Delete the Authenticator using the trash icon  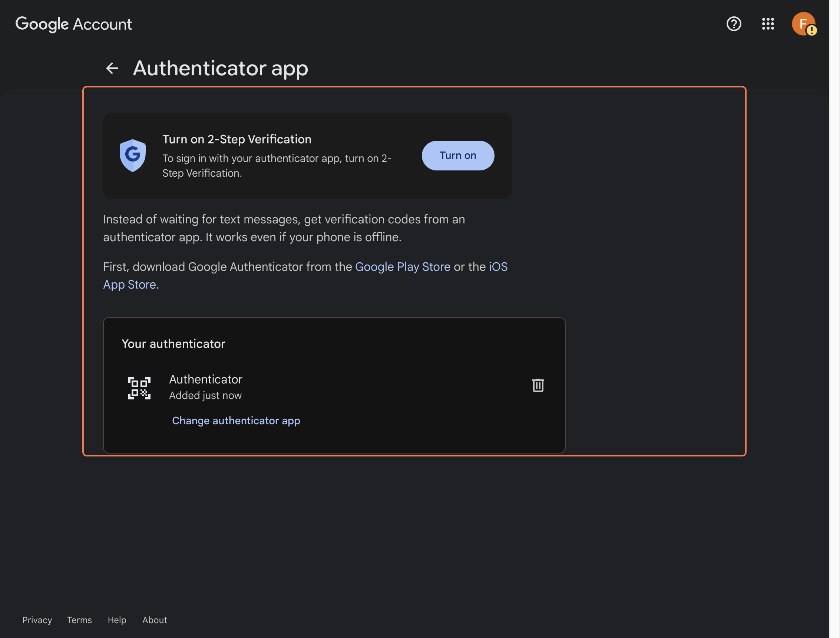pos(538,385)
